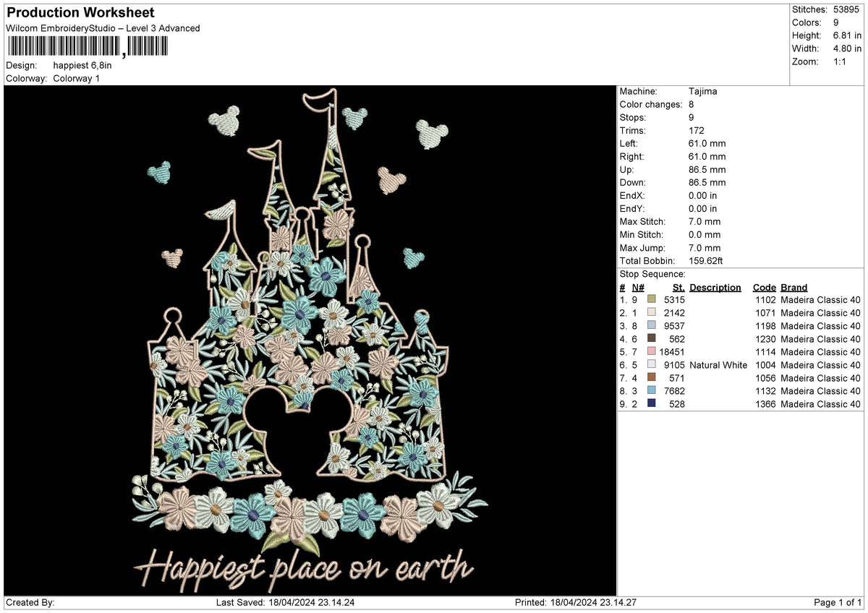Select stitch count 9537 in row 3
The image size is (868, 613).
(673, 326)
